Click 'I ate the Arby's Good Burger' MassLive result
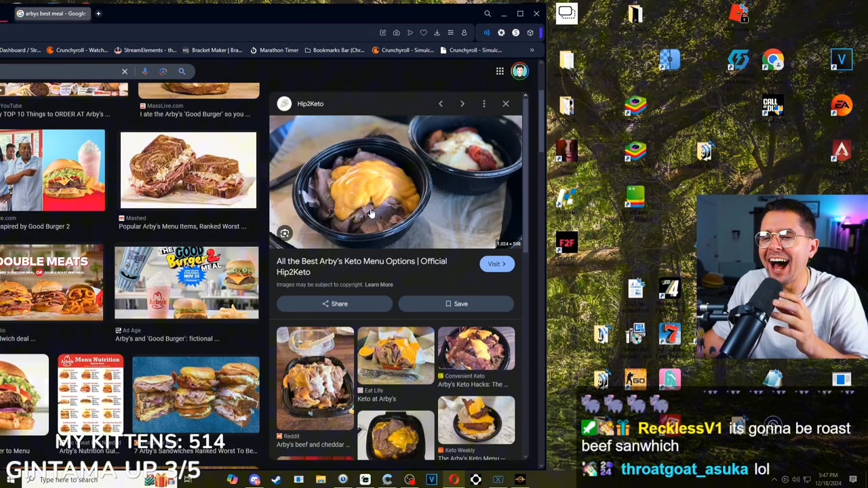The width and height of the screenshot is (868, 488). [x=195, y=114]
